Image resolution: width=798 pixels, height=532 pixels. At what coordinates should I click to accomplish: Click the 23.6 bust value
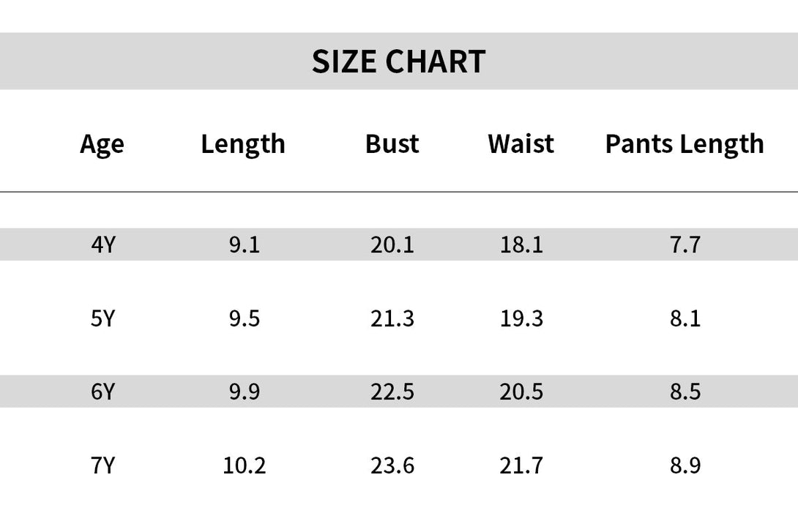(x=392, y=465)
